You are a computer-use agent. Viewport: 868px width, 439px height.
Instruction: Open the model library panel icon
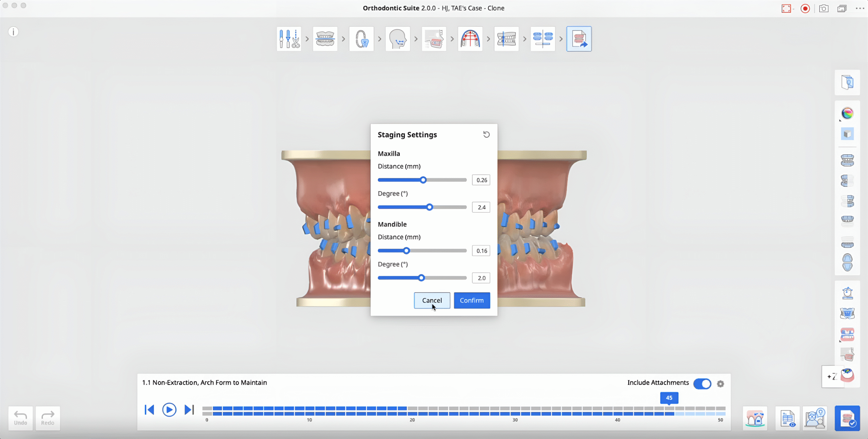[x=847, y=82]
